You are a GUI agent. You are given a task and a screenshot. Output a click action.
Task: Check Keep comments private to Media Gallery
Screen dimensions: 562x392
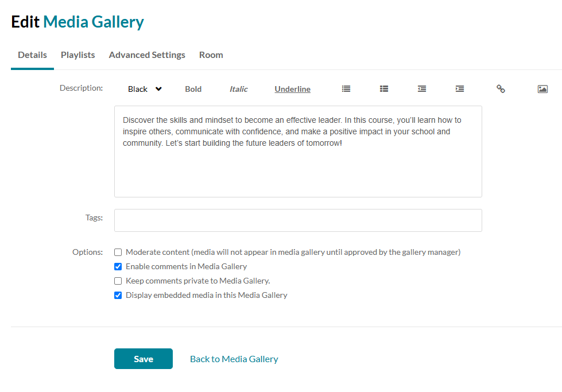click(118, 281)
